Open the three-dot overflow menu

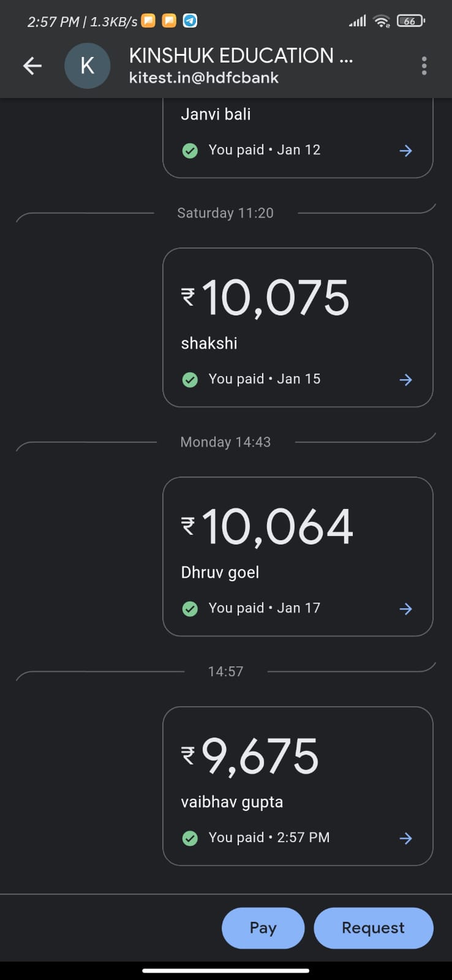pyautogui.click(x=424, y=66)
